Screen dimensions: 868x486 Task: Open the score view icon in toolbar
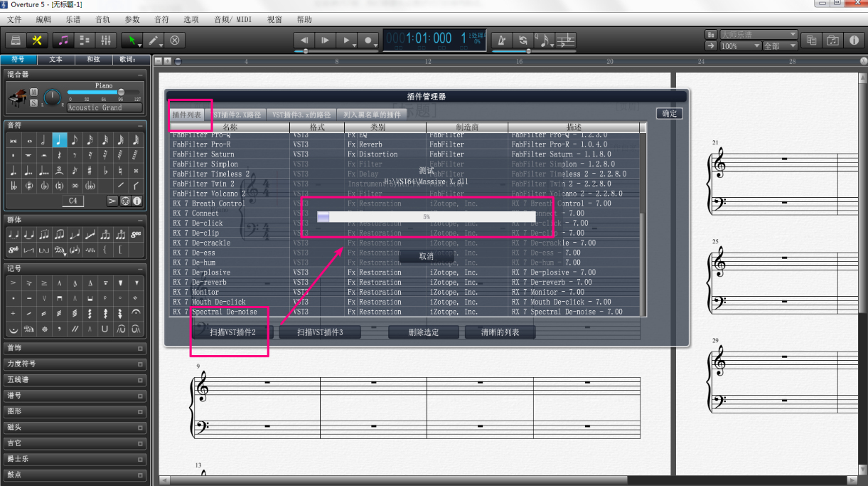click(x=16, y=41)
